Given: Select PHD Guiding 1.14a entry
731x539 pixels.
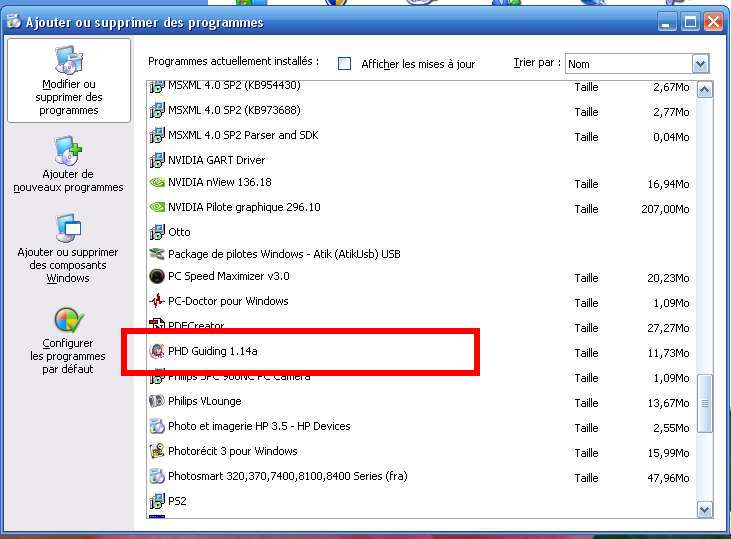Looking at the screenshot, I should coord(213,351).
